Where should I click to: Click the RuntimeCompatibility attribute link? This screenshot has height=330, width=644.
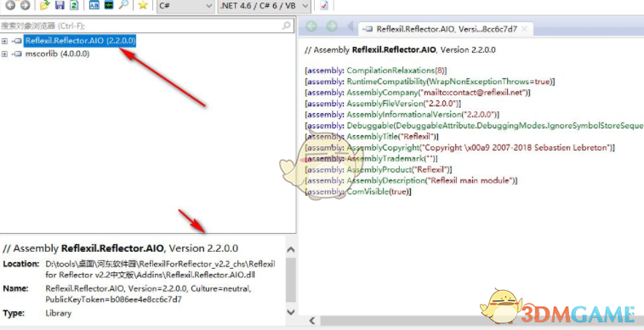pos(386,82)
